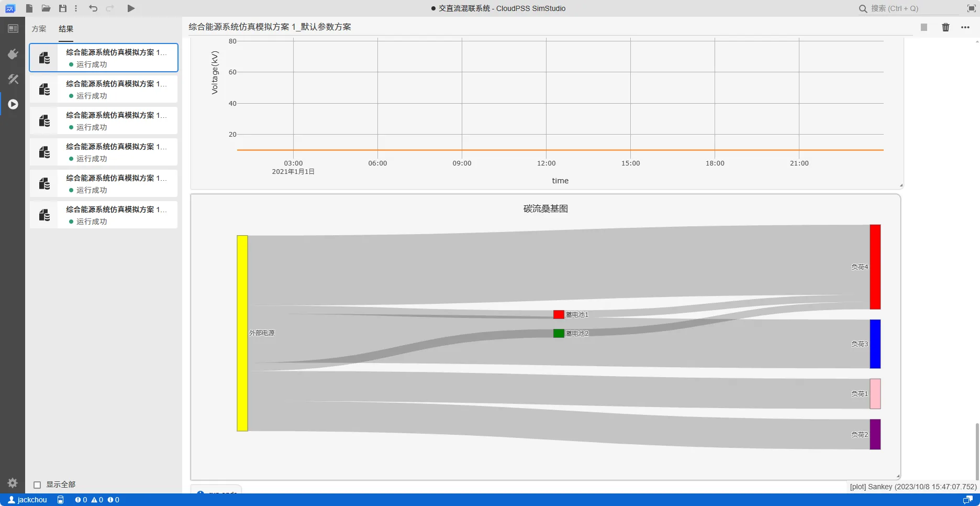Show the errors count in status bar
This screenshot has height=506, width=980.
(81, 500)
